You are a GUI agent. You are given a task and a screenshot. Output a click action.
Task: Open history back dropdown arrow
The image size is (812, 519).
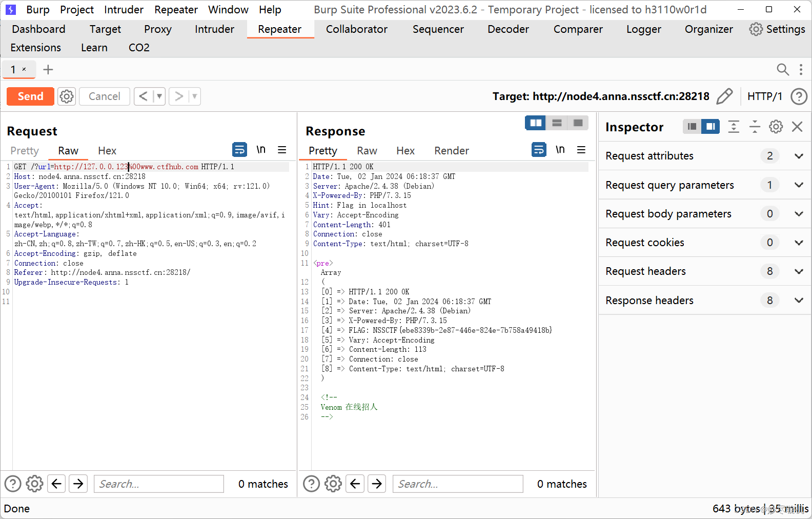tap(159, 96)
